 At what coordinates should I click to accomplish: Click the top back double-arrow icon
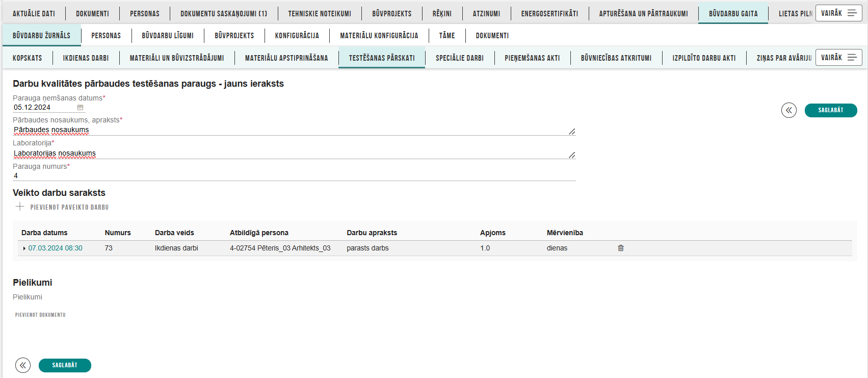[x=789, y=110]
